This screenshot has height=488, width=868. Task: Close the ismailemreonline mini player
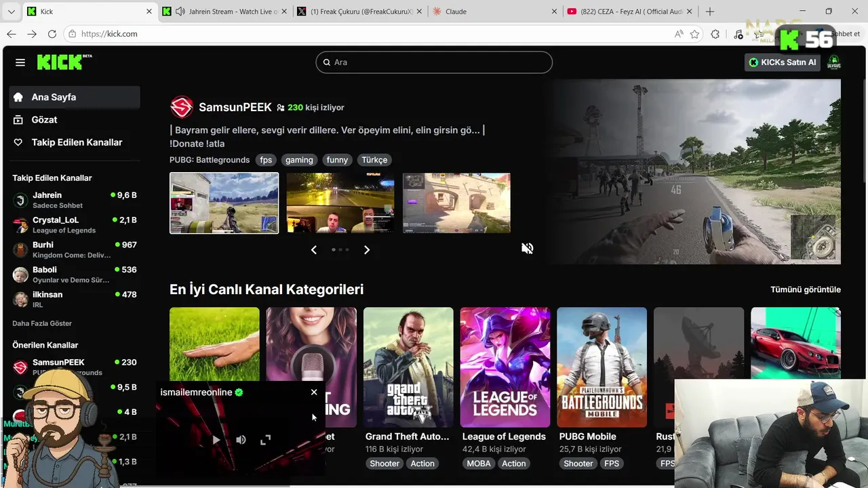(314, 392)
